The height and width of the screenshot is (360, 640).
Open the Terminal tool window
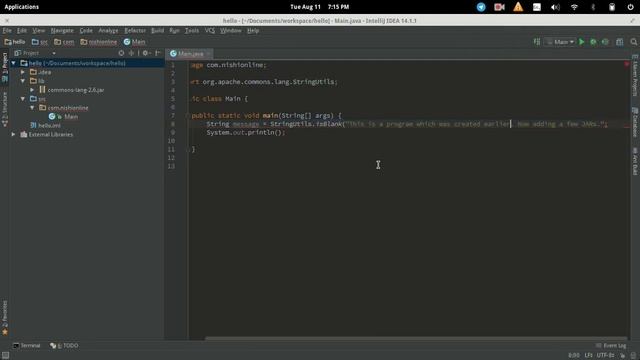[27, 346]
